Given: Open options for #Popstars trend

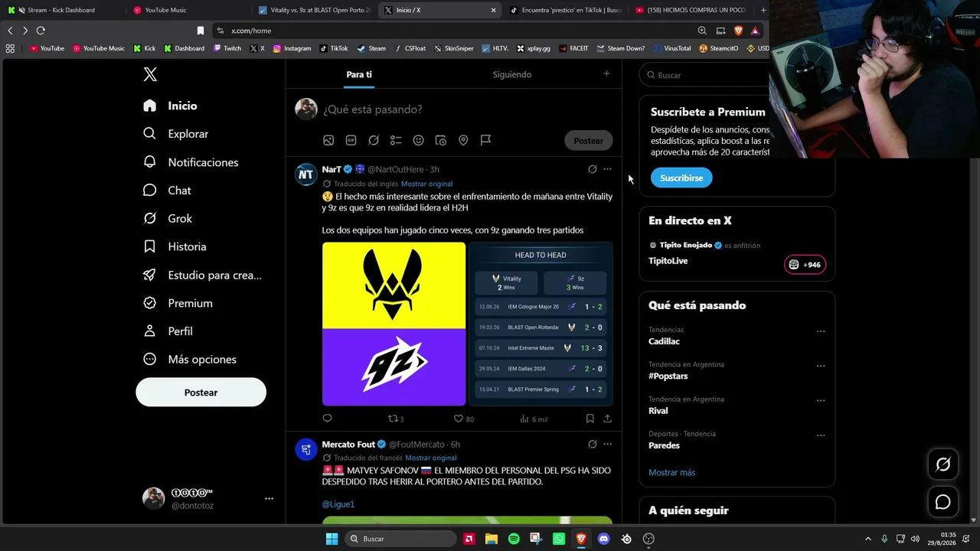Looking at the screenshot, I should [821, 366].
